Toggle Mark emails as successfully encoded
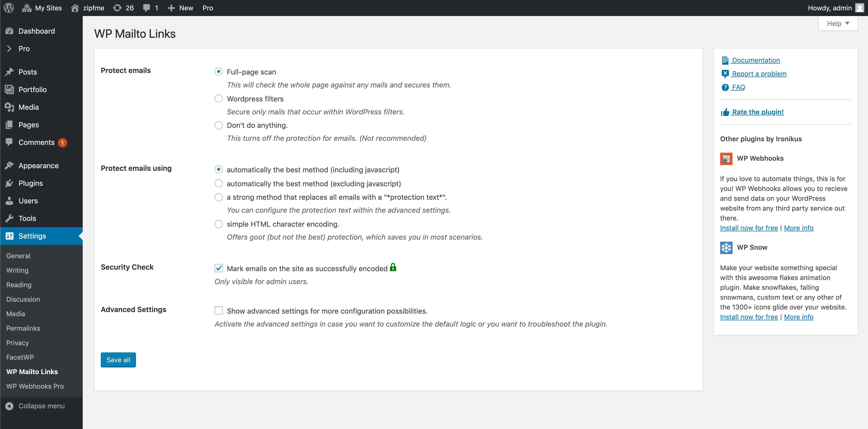This screenshot has width=868, height=429. 219,268
